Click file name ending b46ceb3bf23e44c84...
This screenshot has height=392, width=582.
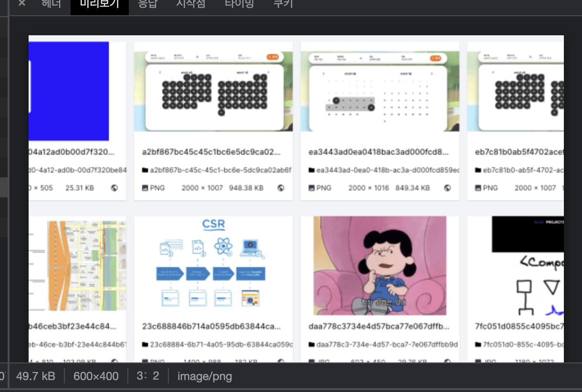coord(72,327)
